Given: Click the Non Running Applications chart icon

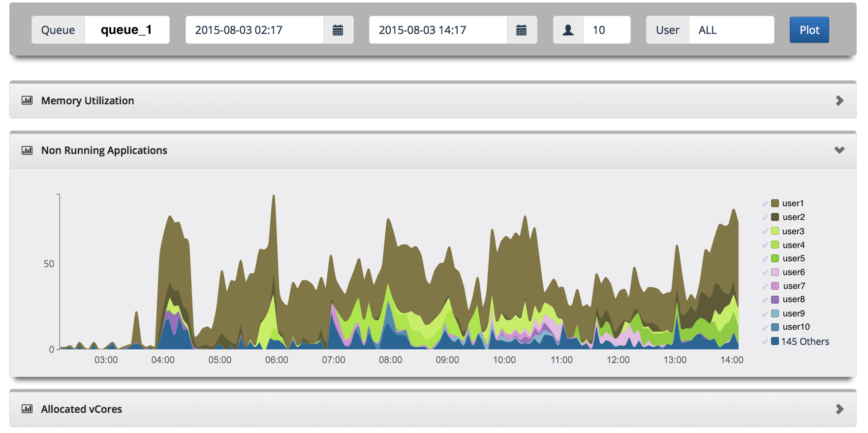Looking at the screenshot, I should [x=27, y=150].
